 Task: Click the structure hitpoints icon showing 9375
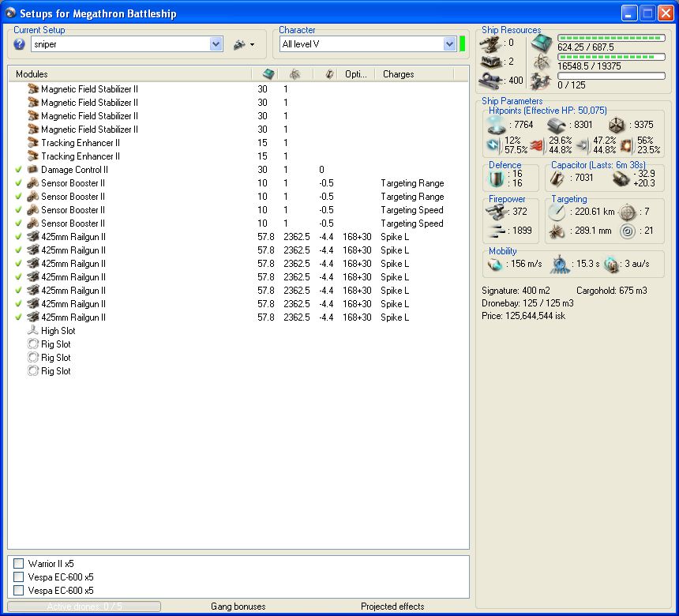point(617,126)
